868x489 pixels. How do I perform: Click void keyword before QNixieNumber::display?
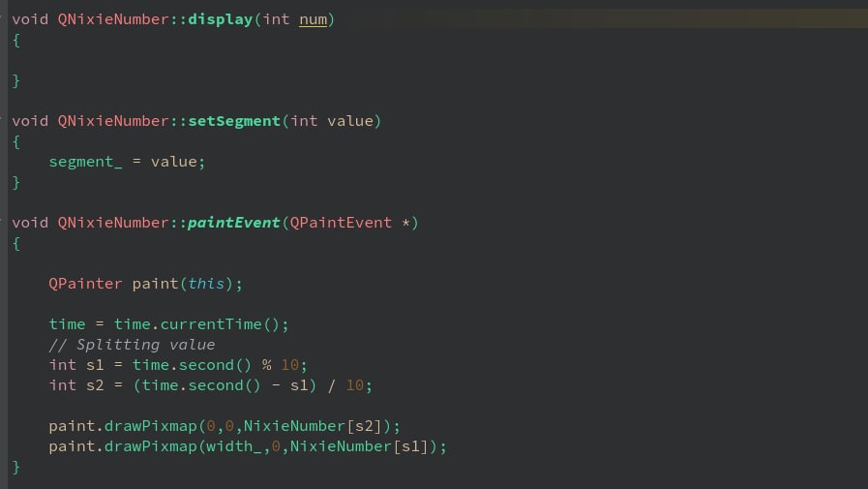[30, 19]
